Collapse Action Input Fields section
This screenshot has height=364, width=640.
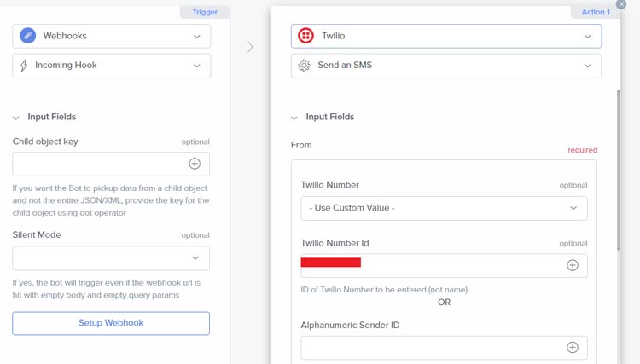(294, 118)
